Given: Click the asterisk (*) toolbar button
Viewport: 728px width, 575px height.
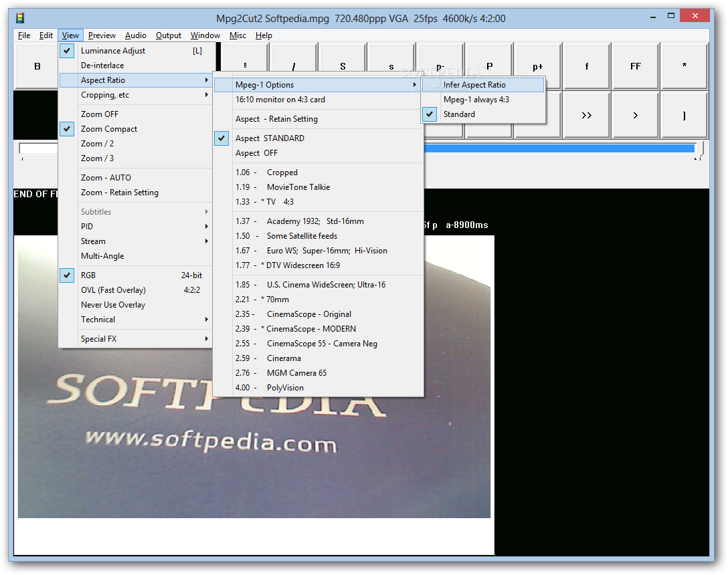Looking at the screenshot, I should [685, 66].
